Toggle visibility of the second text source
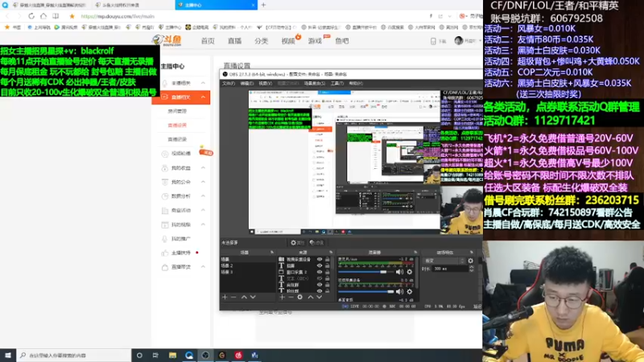The image size is (644, 362). [x=320, y=265]
